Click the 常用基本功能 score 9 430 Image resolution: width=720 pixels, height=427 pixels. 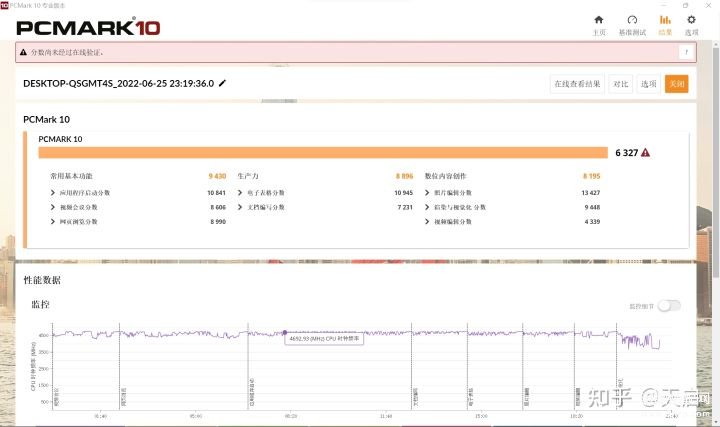(x=217, y=176)
